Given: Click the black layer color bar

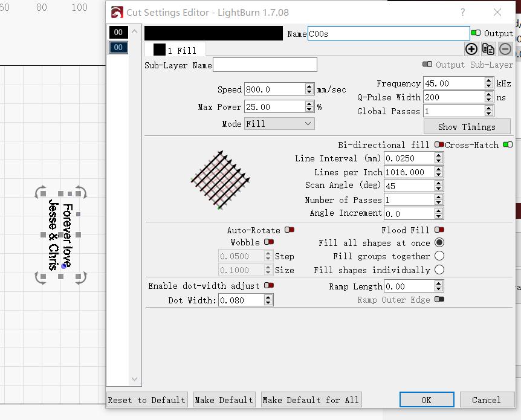Looking at the screenshot, I should click(213, 33).
